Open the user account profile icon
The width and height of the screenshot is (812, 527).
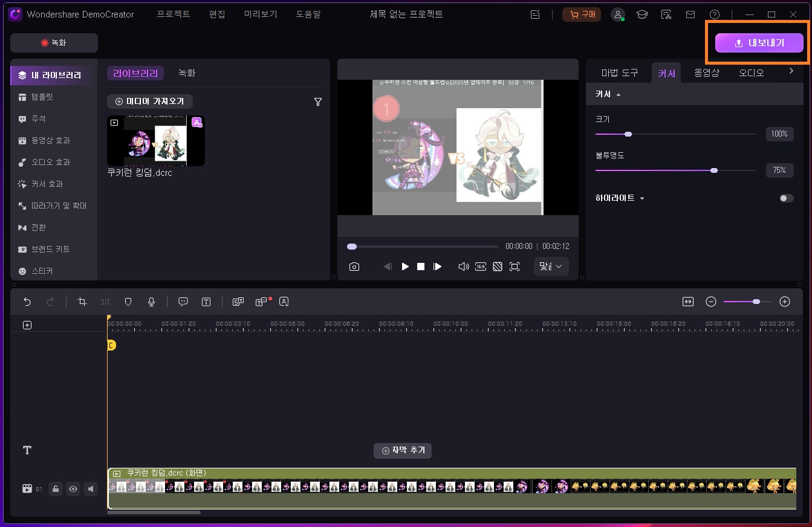click(x=618, y=15)
